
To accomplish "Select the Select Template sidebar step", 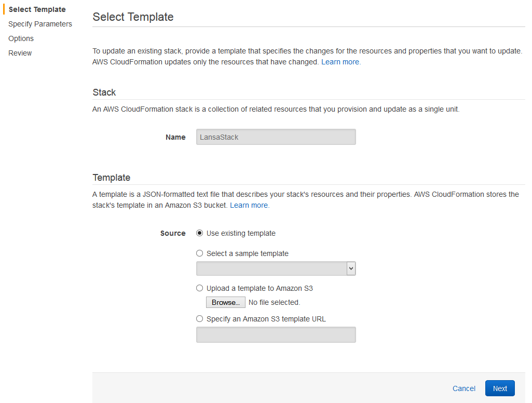I will click(x=37, y=9).
